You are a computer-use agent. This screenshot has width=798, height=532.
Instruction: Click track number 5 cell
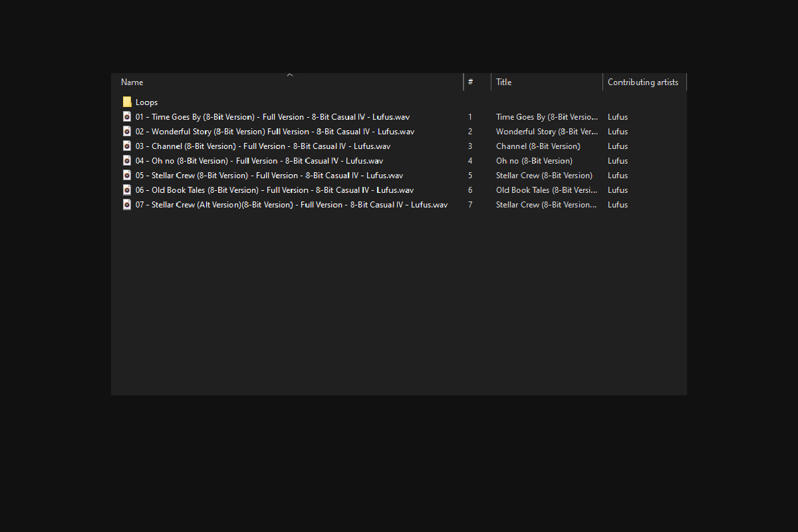click(470, 176)
